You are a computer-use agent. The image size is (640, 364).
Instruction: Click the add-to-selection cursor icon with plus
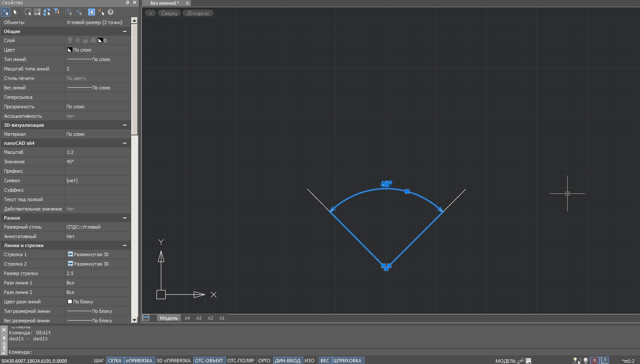5,12
